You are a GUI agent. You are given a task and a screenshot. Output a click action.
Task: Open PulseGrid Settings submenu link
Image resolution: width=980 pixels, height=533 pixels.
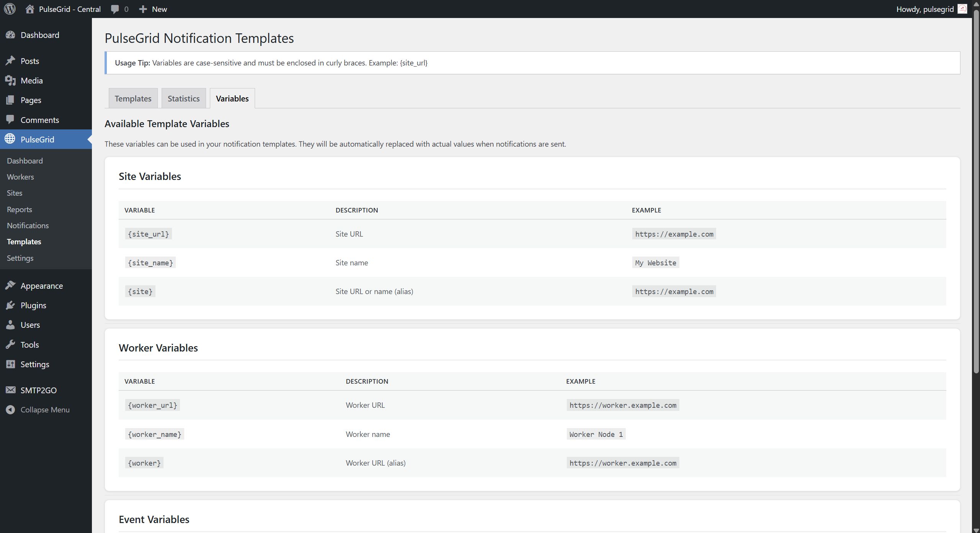click(x=20, y=258)
